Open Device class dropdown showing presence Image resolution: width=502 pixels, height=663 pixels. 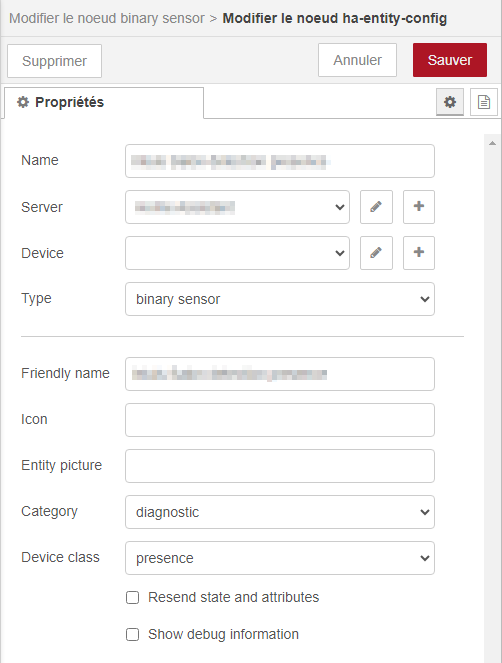(x=280, y=558)
